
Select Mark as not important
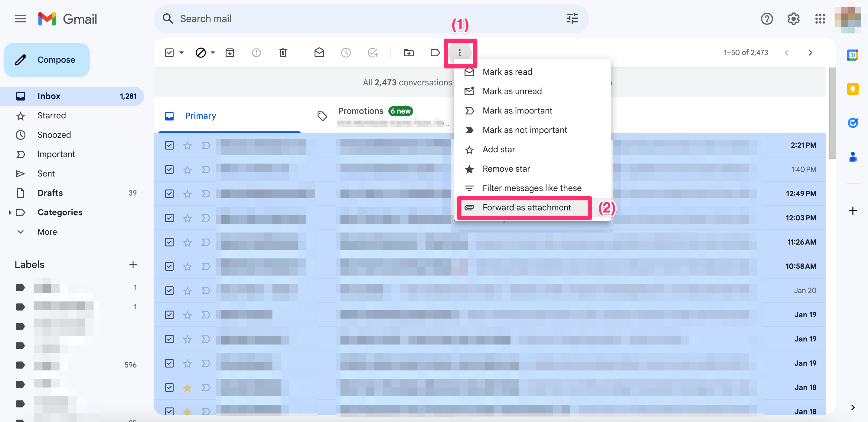[x=532, y=130]
